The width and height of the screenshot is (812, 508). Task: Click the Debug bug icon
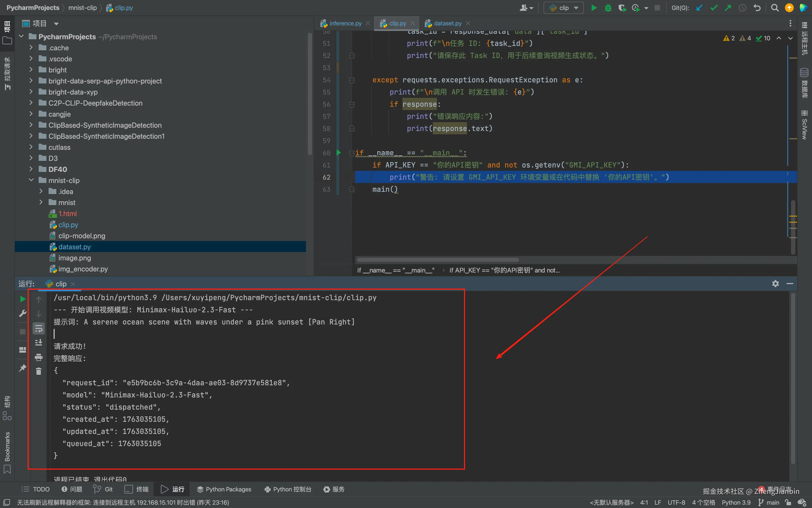(x=608, y=8)
